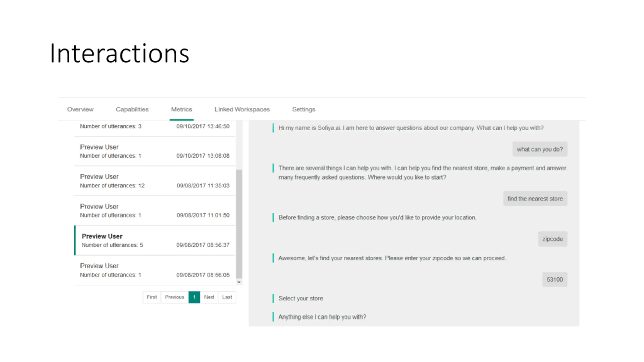Select interaction dated 09/08/2017 11:01:50
Screen dimensions: 644x362
pos(155,211)
